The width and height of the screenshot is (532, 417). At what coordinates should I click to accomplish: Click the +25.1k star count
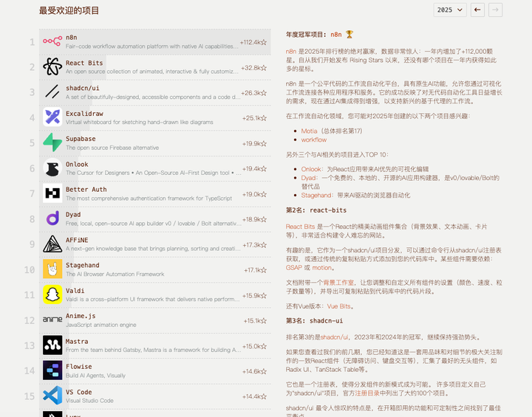point(254,118)
